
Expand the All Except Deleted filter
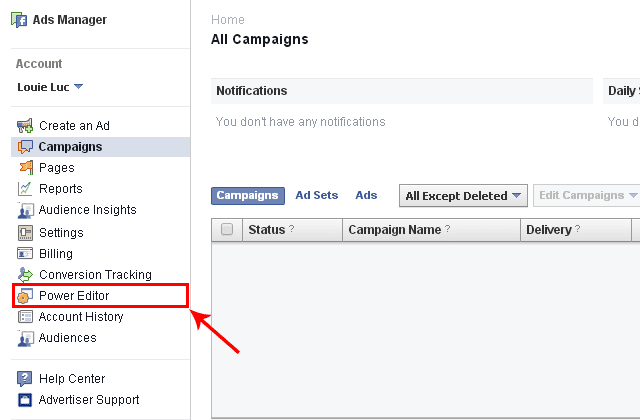(x=463, y=196)
